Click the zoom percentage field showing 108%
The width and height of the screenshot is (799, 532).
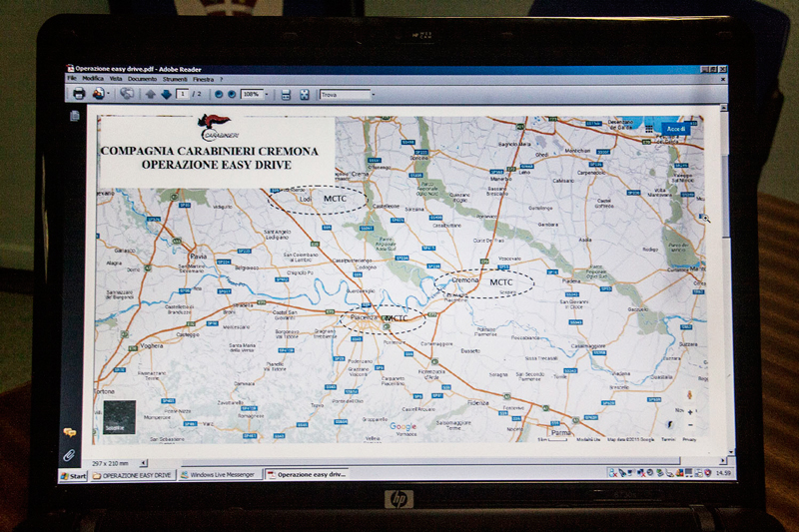[252, 94]
